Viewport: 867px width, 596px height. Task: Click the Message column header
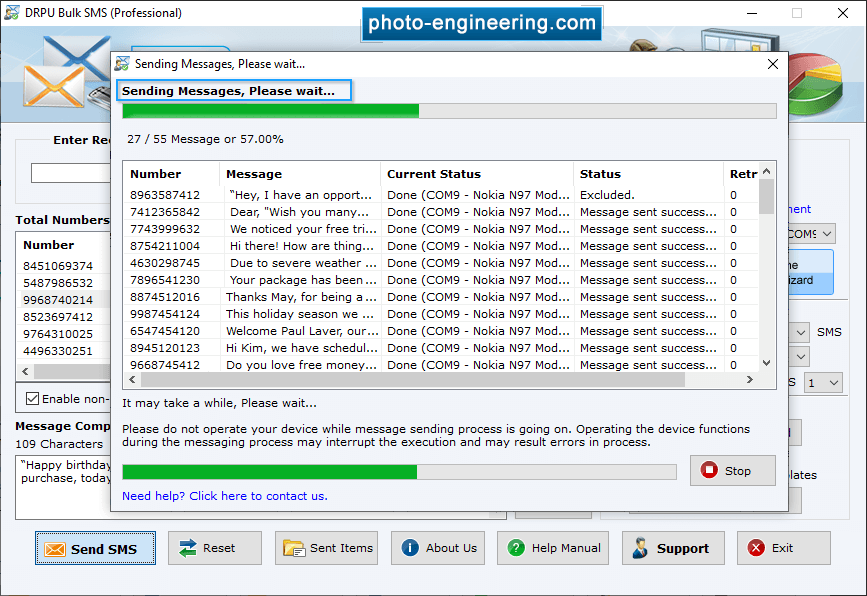click(x=300, y=174)
